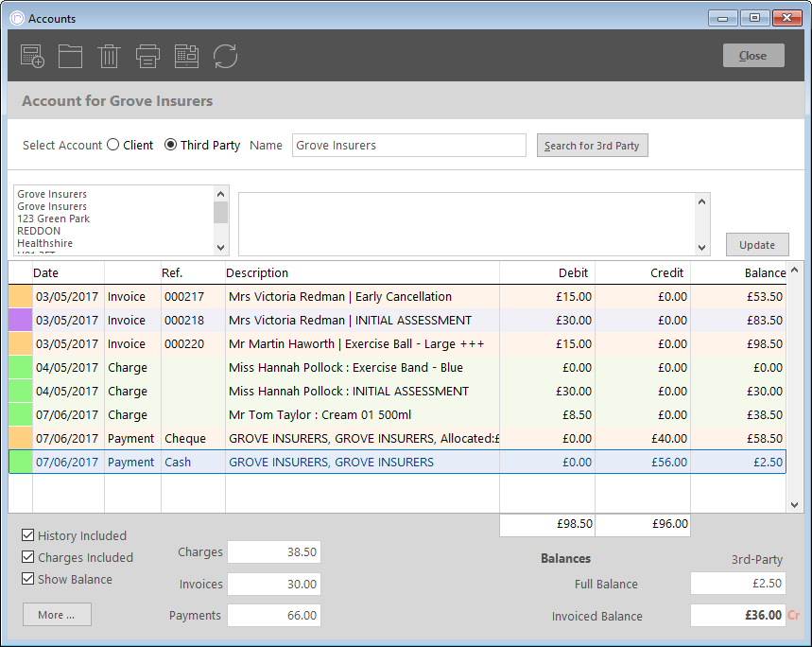The height and width of the screenshot is (647, 812).
Task: Click the Invoiced Balance field £36.00
Action: pyautogui.click(x=738, y=615)
